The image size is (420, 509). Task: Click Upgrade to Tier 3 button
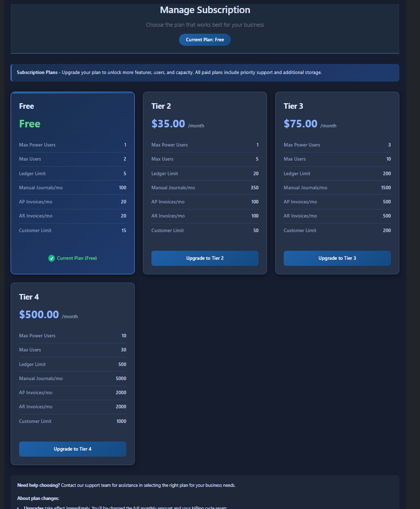(337, 258)
